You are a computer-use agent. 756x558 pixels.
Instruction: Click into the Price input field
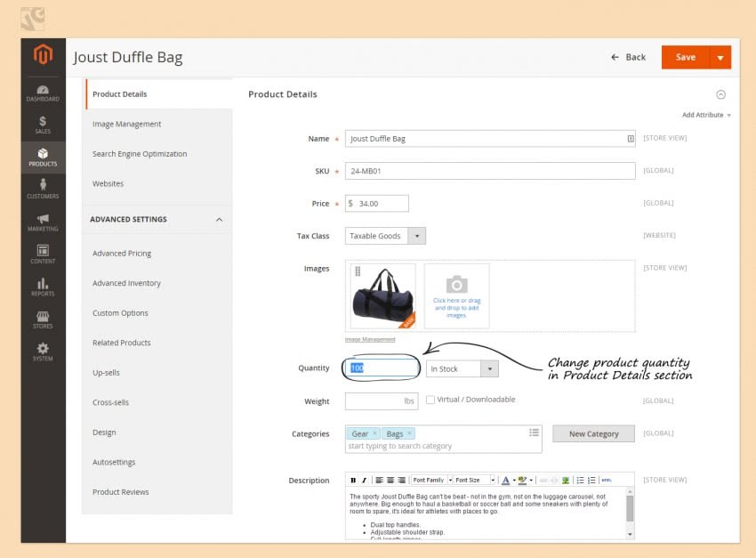click(377, 204)
